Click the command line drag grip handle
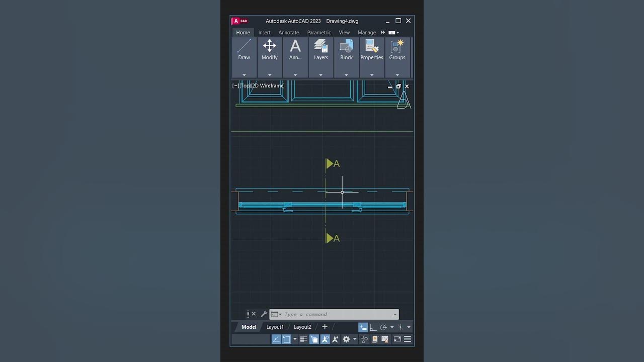The width and height of the screenshot is (644, 362). tap(248, 314)
